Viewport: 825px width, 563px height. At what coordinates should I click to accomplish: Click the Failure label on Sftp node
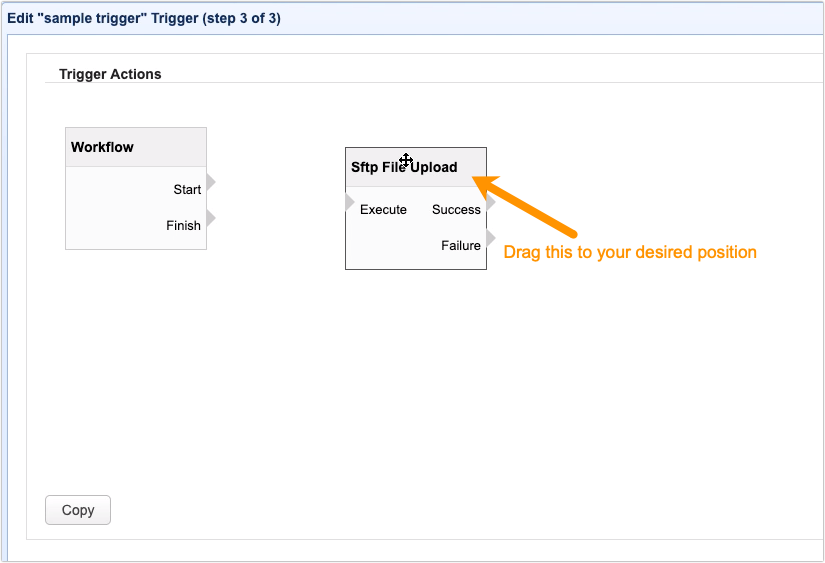click(x=461, y=246)
